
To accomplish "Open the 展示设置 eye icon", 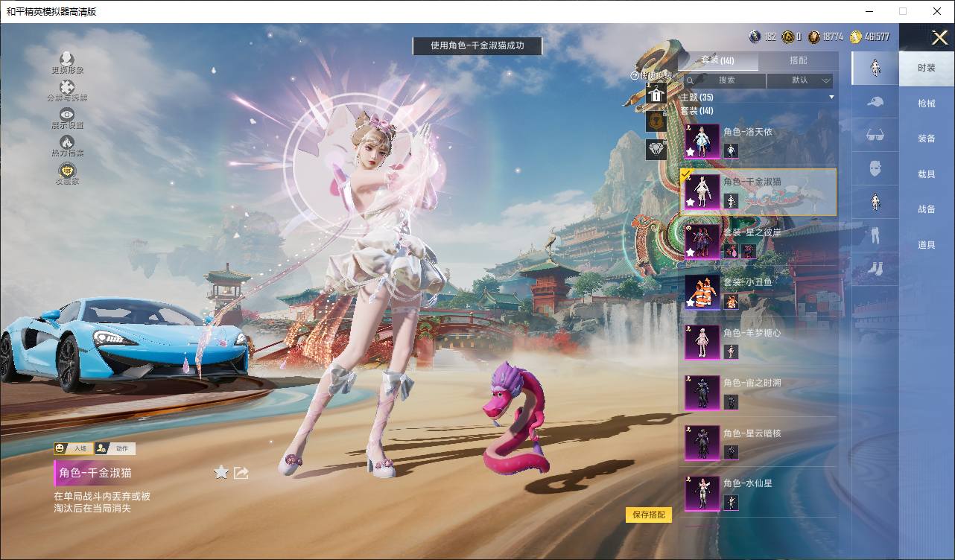I will pyautogui.click(x=67, y=114).
